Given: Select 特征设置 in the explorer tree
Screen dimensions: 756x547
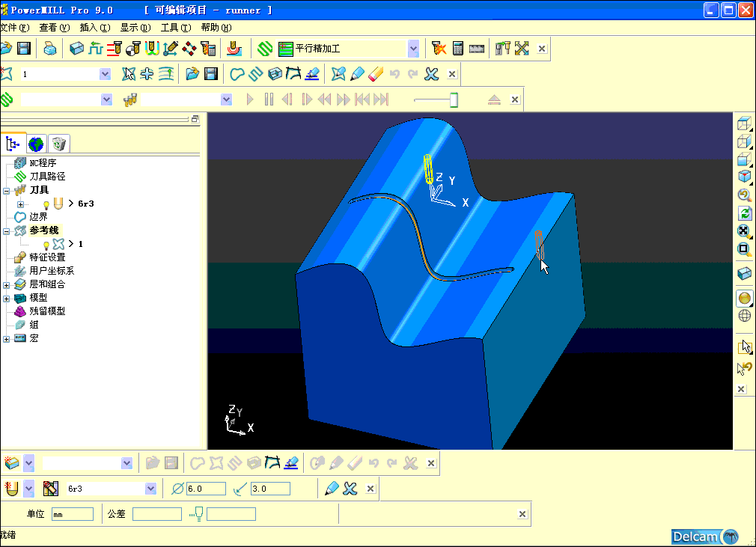Looking at the screenshot, I should click(47, 257).
